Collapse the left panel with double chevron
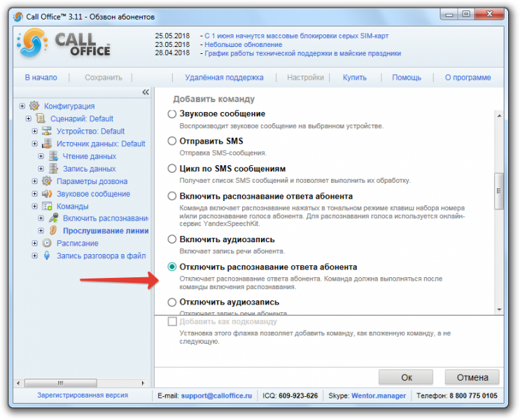The width and height of the screenshot is (520, 420). [x=146, y=92]
